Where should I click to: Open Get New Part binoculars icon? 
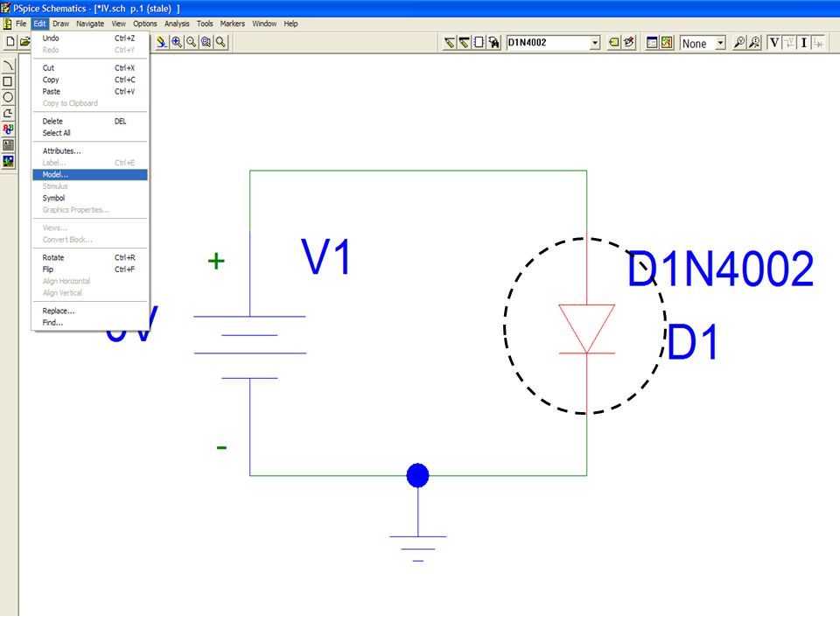coord(493,43)
